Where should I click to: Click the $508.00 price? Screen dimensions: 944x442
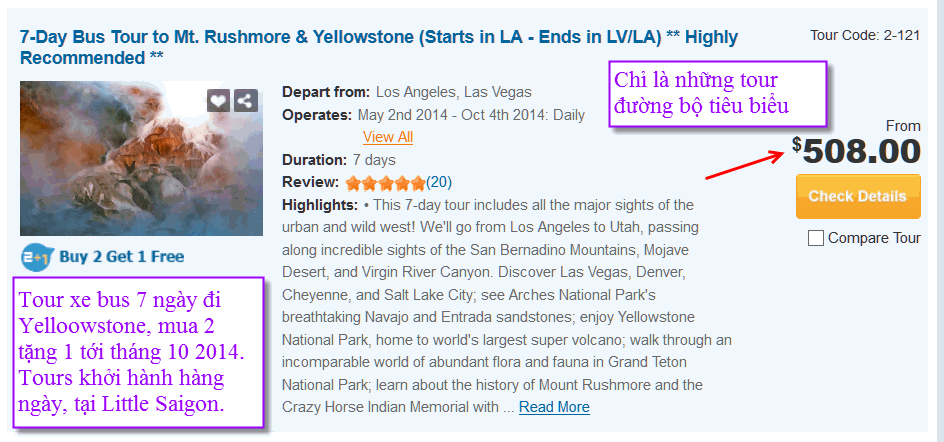click(x=856, y=151)
